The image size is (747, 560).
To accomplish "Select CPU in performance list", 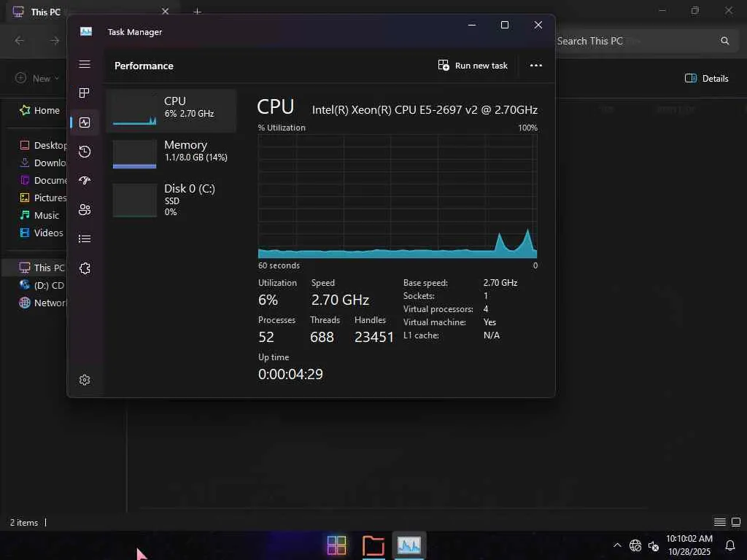I will pyautogui.click(x=171, y=111).
